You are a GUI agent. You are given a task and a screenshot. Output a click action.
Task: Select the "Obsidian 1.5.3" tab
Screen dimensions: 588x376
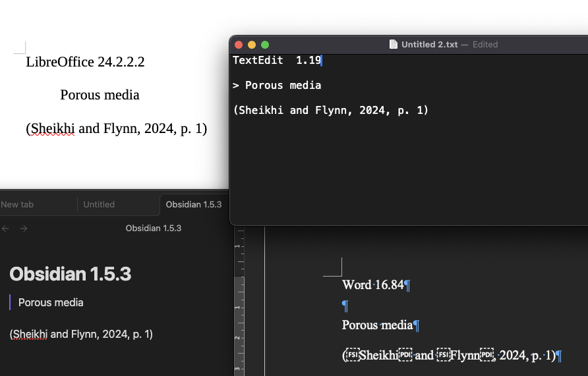pos(194,205)
